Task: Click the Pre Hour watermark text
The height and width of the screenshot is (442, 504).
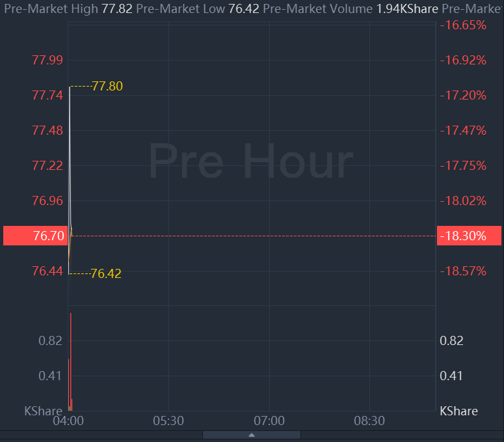Action: [x=251, y=161]
